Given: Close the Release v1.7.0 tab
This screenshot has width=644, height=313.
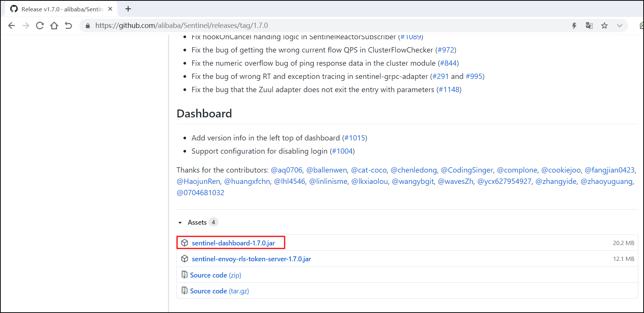Looking at the screenshot, I should coord(110,9).
